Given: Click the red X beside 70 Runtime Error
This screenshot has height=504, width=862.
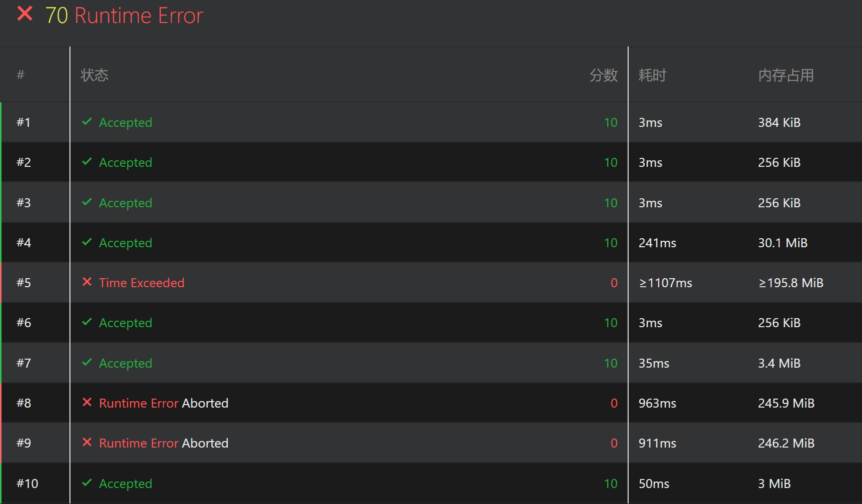Looking at the screenshot, I should (24, 14).
